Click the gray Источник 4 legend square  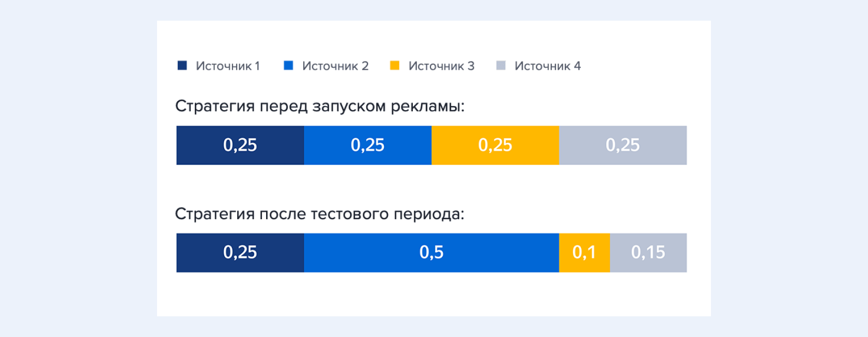[x=501, y=65]
